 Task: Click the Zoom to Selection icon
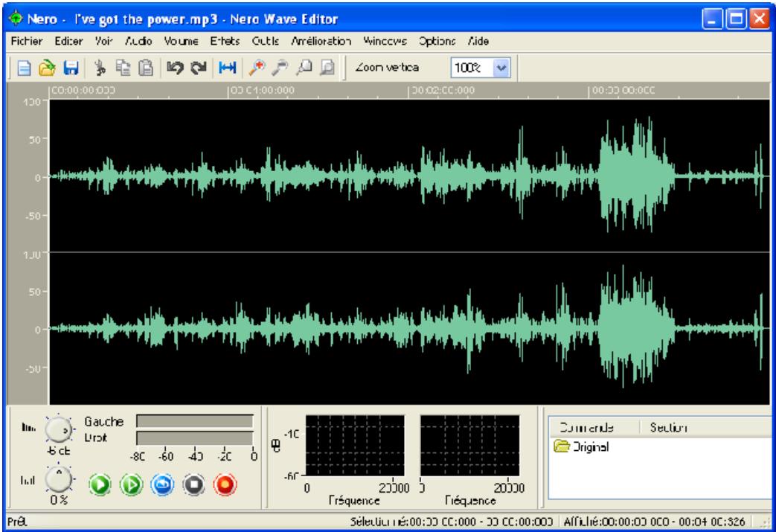(304, 68)
